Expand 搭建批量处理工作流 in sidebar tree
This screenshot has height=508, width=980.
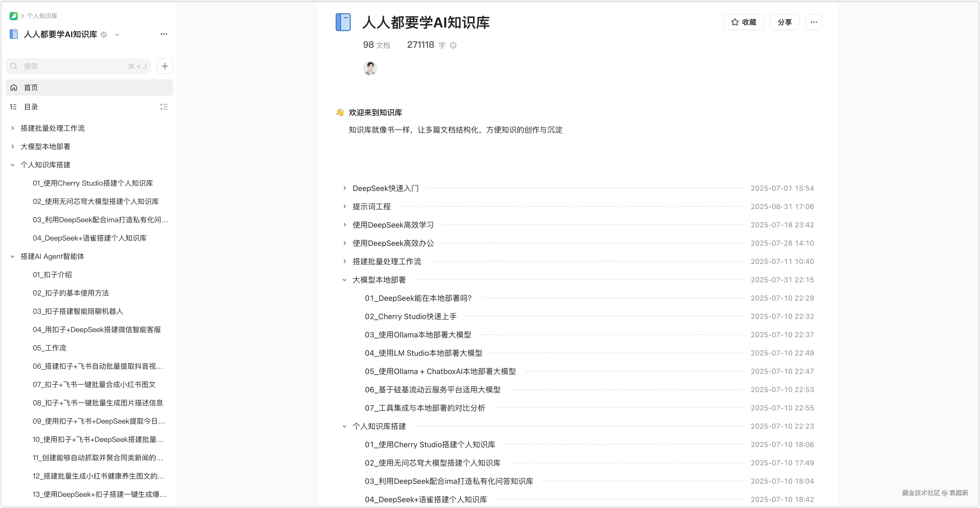tap(12, 128)
